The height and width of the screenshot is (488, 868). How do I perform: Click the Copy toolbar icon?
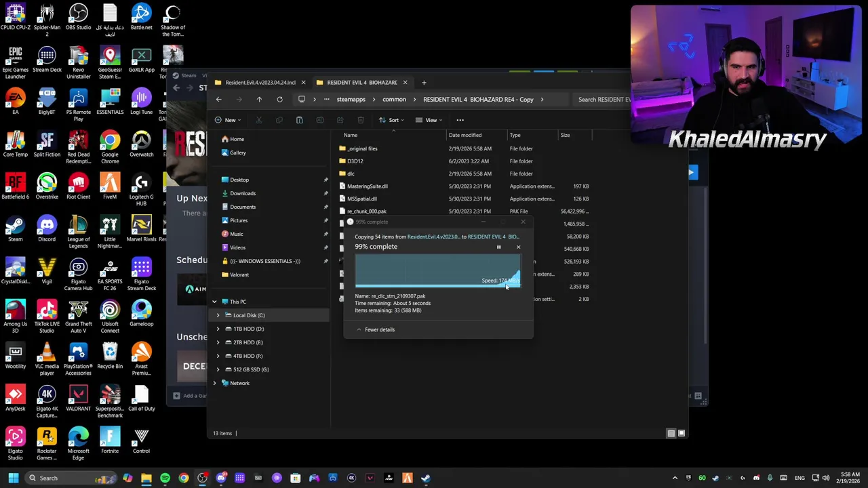(279, 120)
